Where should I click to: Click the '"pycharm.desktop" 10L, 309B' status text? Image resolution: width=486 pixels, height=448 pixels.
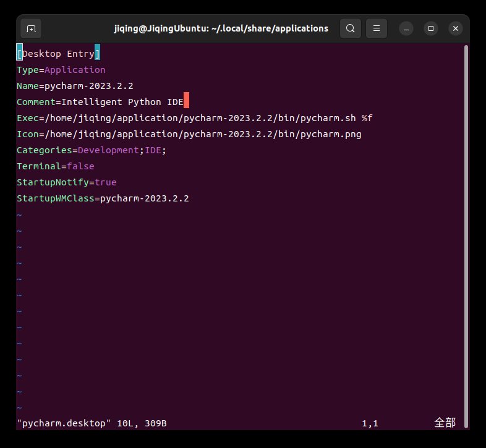pyautogui.click(x=92, y=423)
